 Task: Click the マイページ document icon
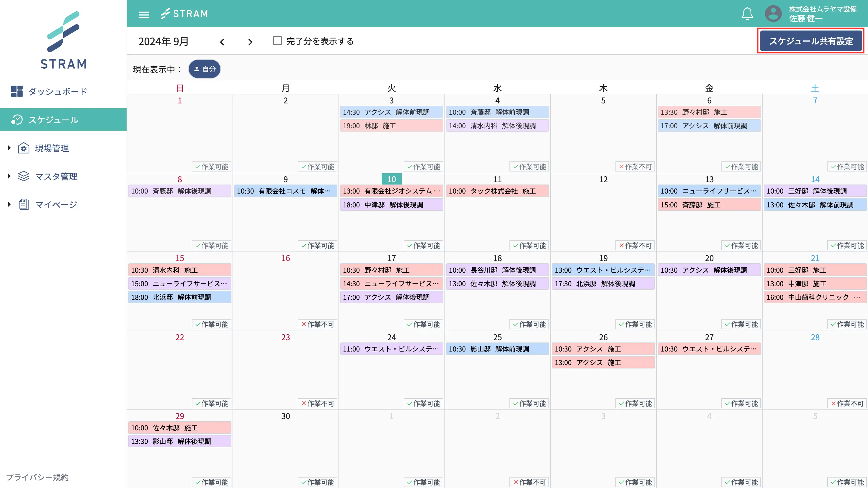(x=23, y=204)
